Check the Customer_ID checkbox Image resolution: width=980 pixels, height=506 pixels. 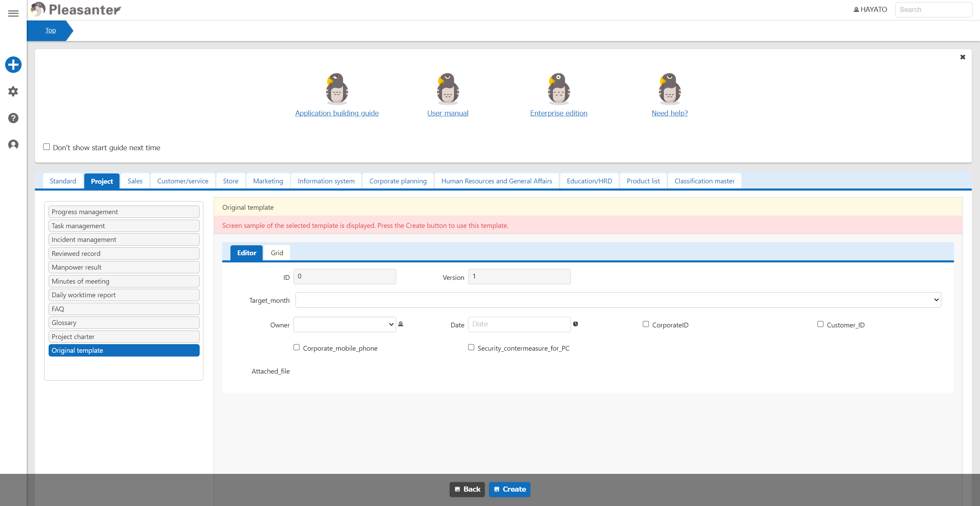pyautogui.click(x=820, y=324)
